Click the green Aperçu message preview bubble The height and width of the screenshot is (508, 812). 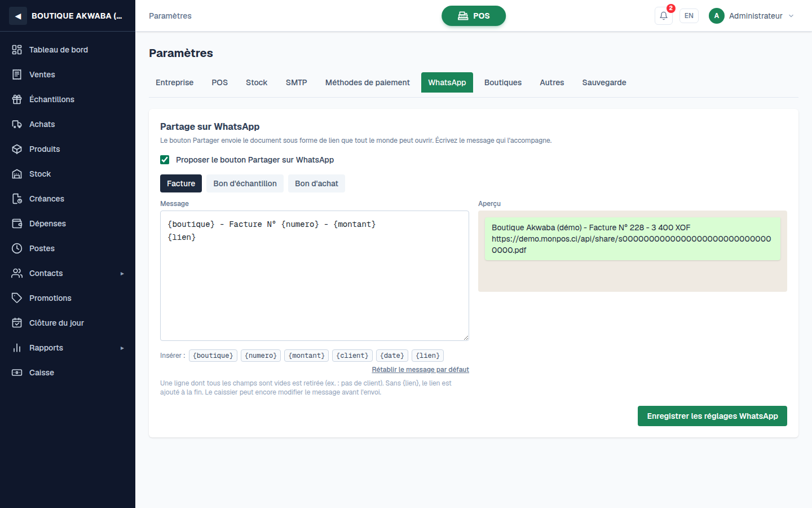tap(633, 239)
